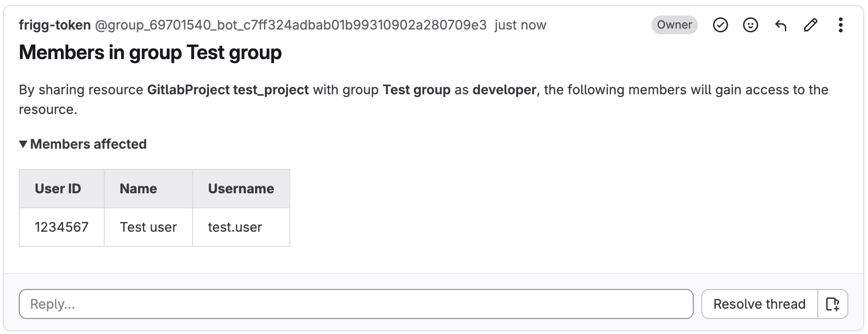Click the User ID column header

click(58, 189)
